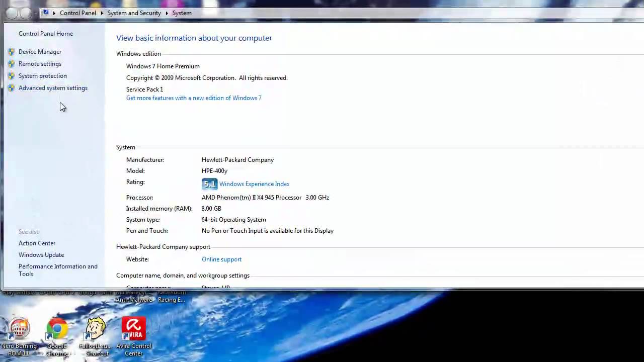Click the 5.1 rating badge icon

click(x=209, y=184)
